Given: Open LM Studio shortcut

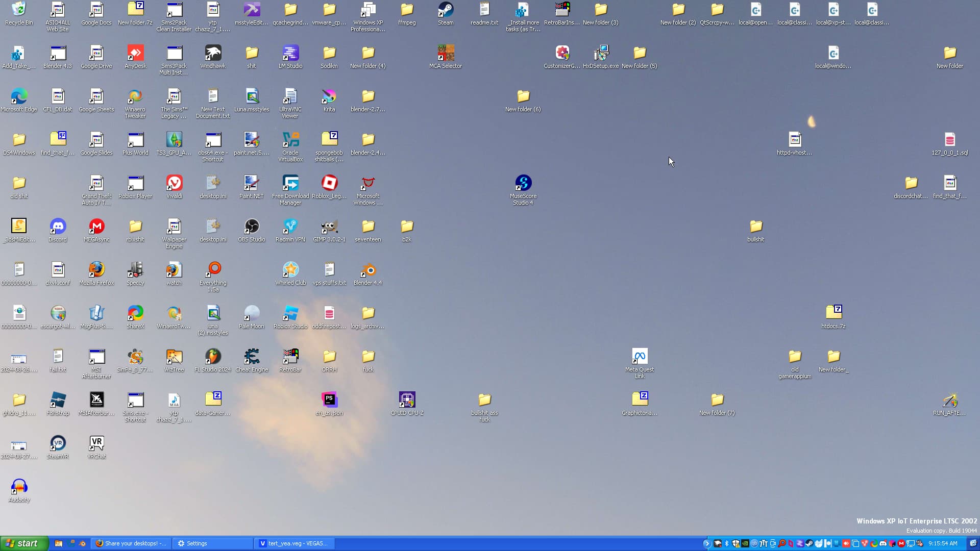Looking at the screenshot, I should point(290,57).
